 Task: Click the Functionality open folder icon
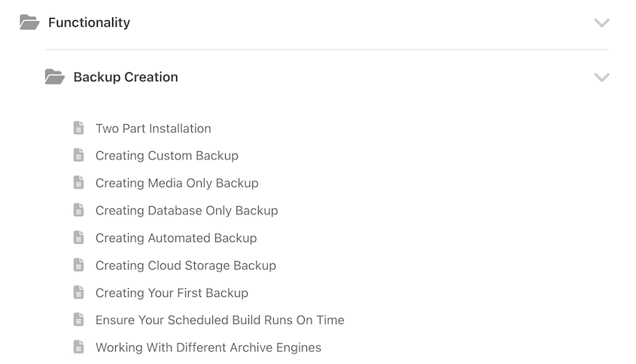[29, 23]
